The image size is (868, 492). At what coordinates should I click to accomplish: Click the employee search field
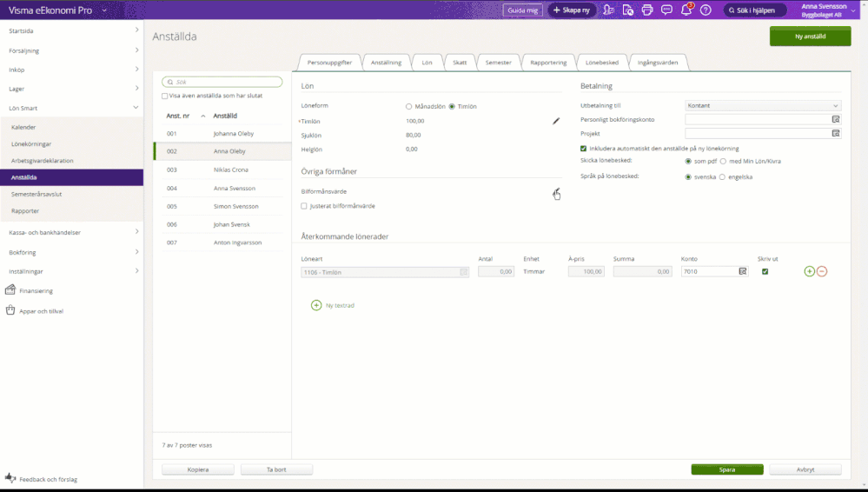pyautogui.click(x=222, y=82)
